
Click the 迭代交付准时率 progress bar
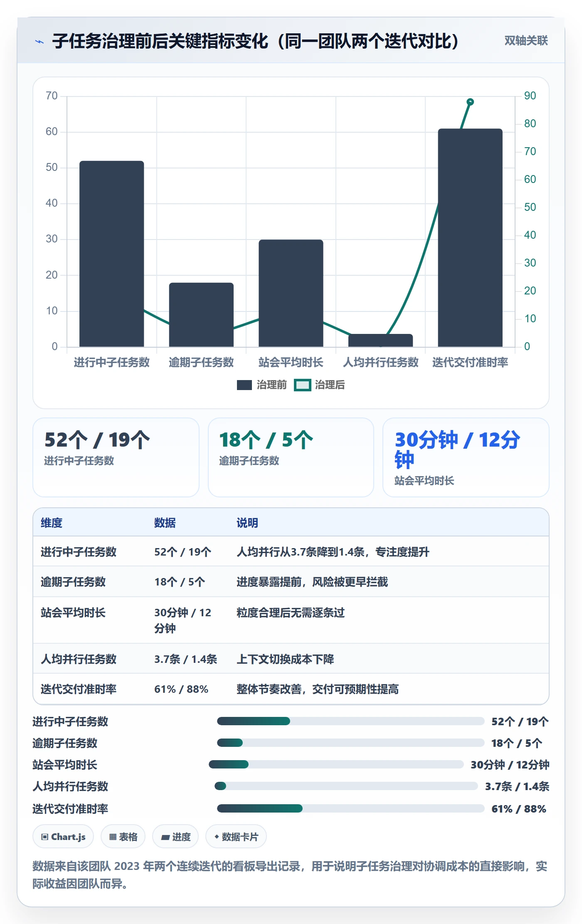click(x=351, y=808)
